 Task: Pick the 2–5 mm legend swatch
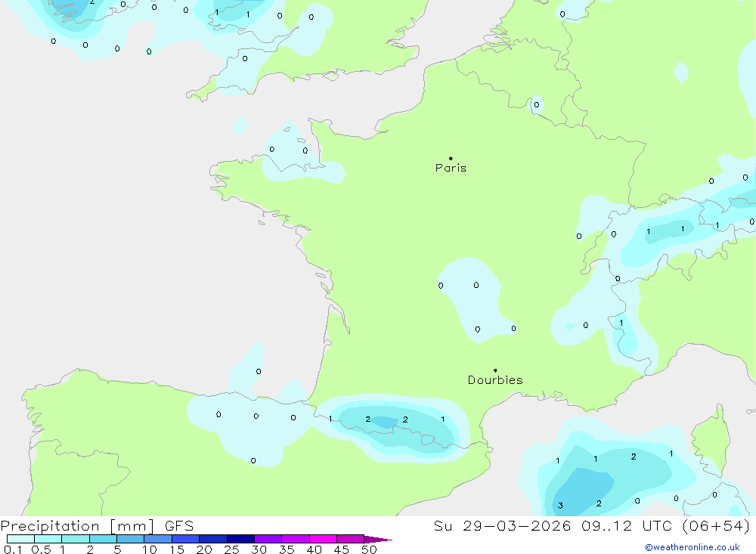(103, 539)
